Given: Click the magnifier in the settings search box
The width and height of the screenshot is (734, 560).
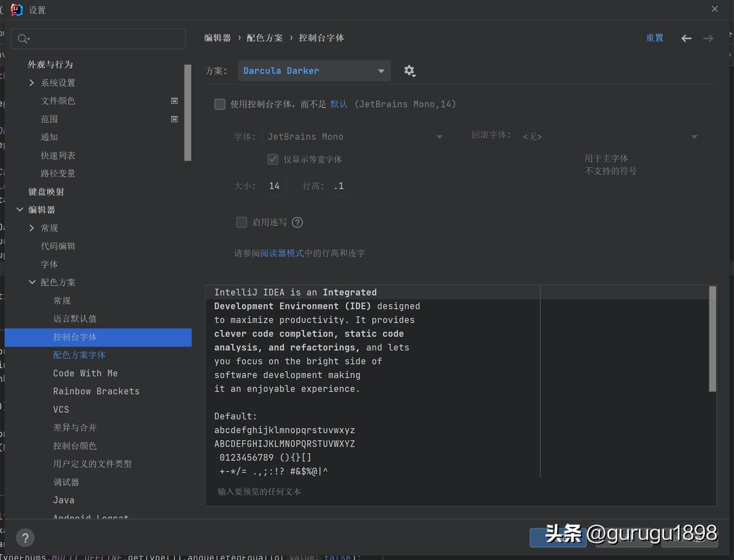Looking at the screenshot, I should coord(22,38).
